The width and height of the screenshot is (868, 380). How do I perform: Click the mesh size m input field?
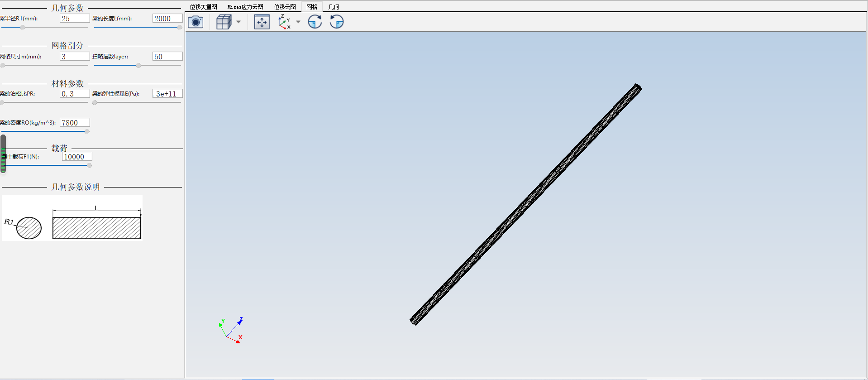click(x=75, y=57)
